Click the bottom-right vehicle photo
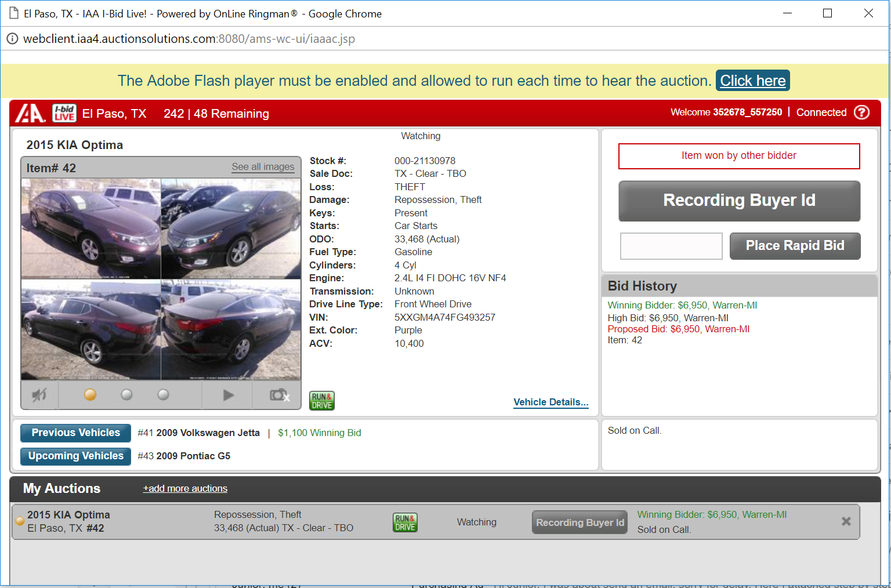The image size is (891, 588). point(231,329)
